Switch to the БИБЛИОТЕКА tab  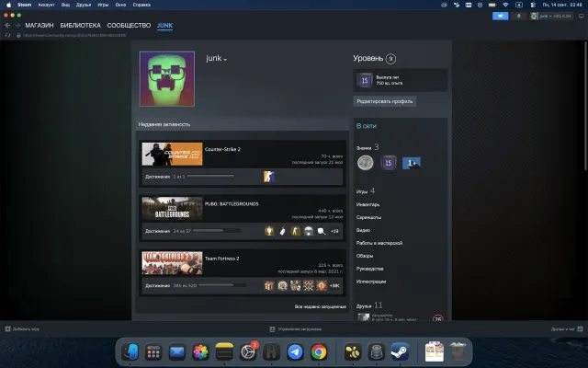81,25
